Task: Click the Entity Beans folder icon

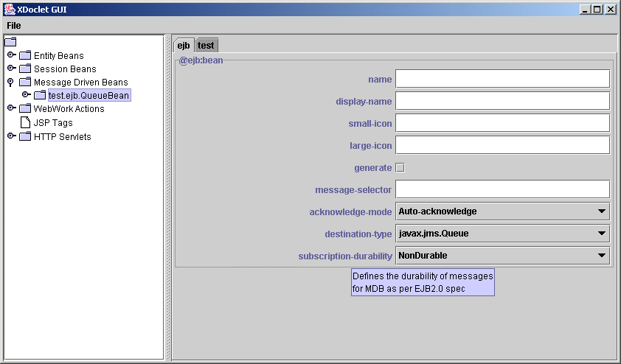Action: [x=25, y=55]
